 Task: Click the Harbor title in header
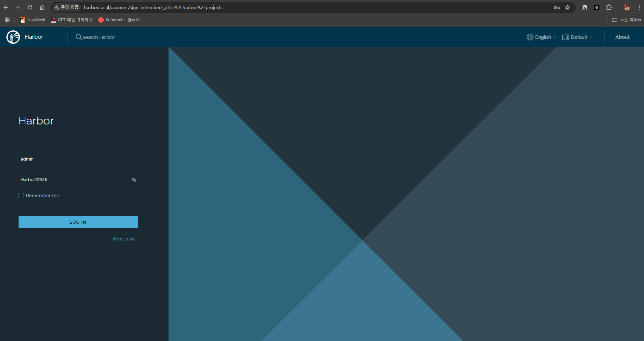tap(34, 37)
